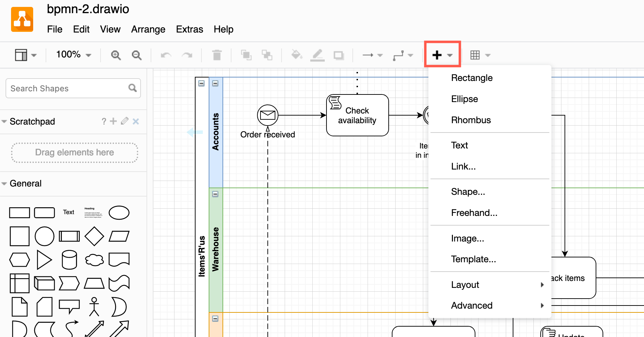This screenshot has height=337, width=644.
Task: Click the Edit Scratchpad pencil icon
Action: click(124, 121)
